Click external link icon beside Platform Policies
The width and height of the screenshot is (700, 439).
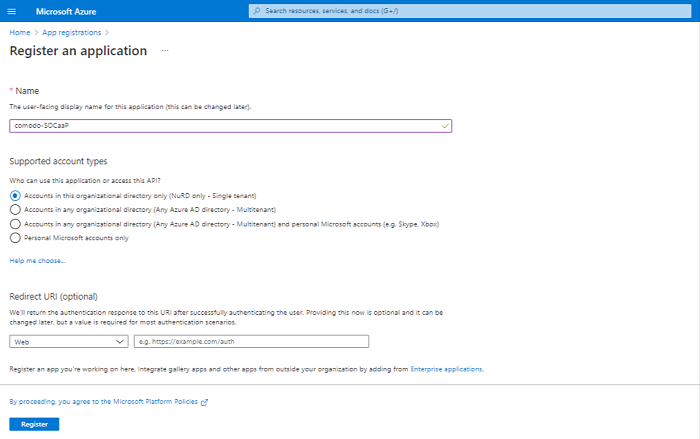(x=204, y=402)
